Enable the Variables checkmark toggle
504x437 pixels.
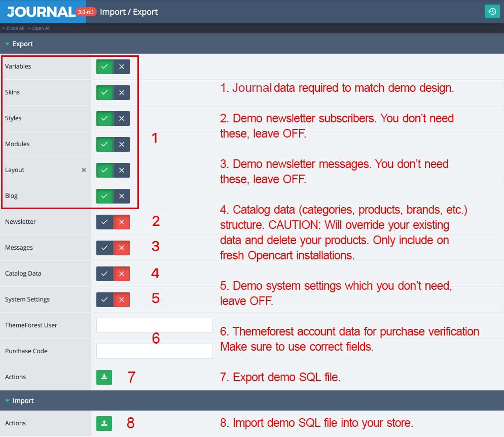tap(104, 66)
